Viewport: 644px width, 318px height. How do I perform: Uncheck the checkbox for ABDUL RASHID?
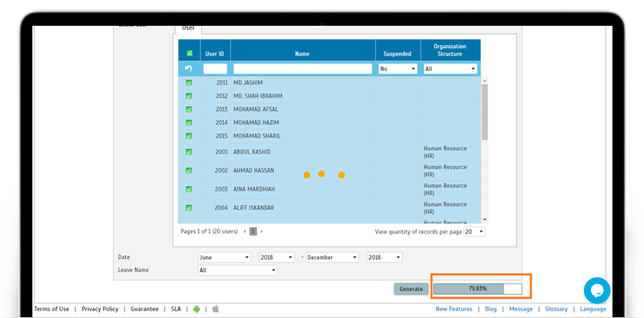(x=189, y=151)
